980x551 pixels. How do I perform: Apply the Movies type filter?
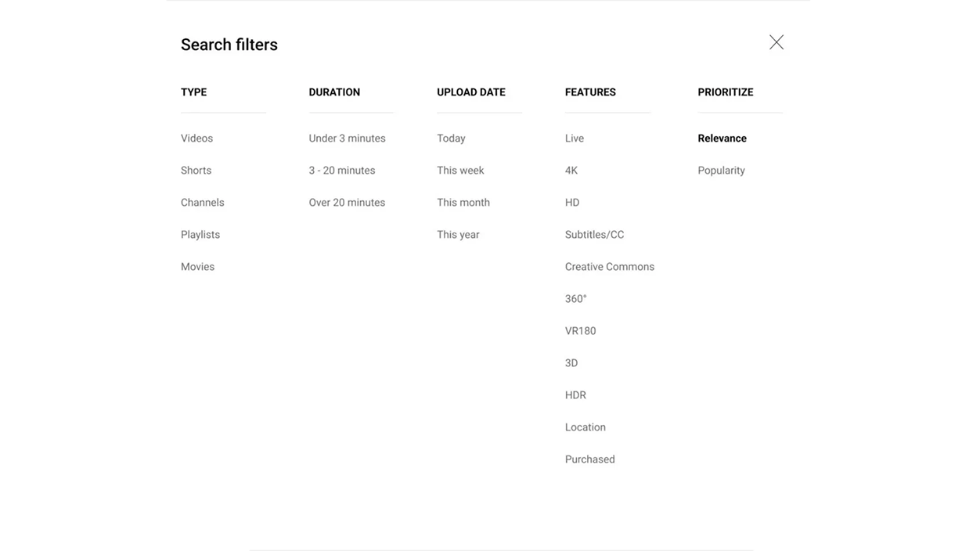pos(197,265)
